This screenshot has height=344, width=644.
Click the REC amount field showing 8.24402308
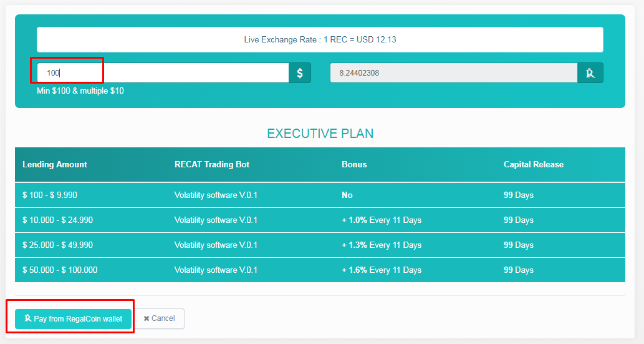[x=454, y=73]
